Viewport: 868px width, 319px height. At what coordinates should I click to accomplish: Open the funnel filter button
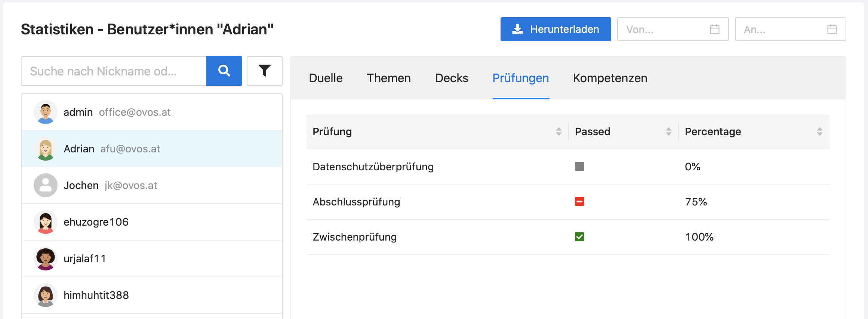pyautogui.click(x=265, y=71)
